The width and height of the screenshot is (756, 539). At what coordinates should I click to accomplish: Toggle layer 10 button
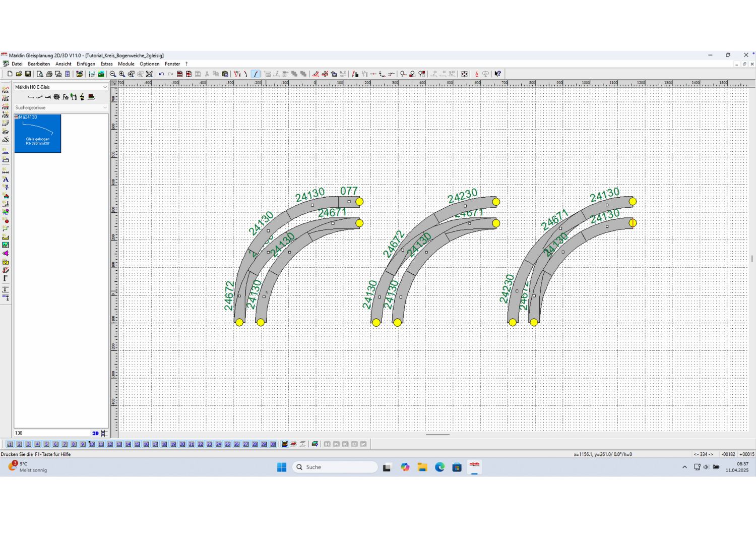pos(92,444)
